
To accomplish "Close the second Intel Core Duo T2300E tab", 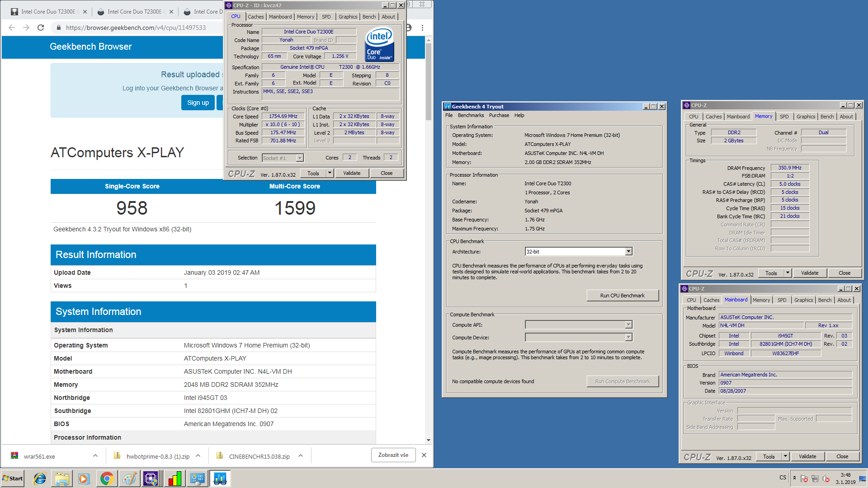I will pyautogui.click(x=171, y=12).
